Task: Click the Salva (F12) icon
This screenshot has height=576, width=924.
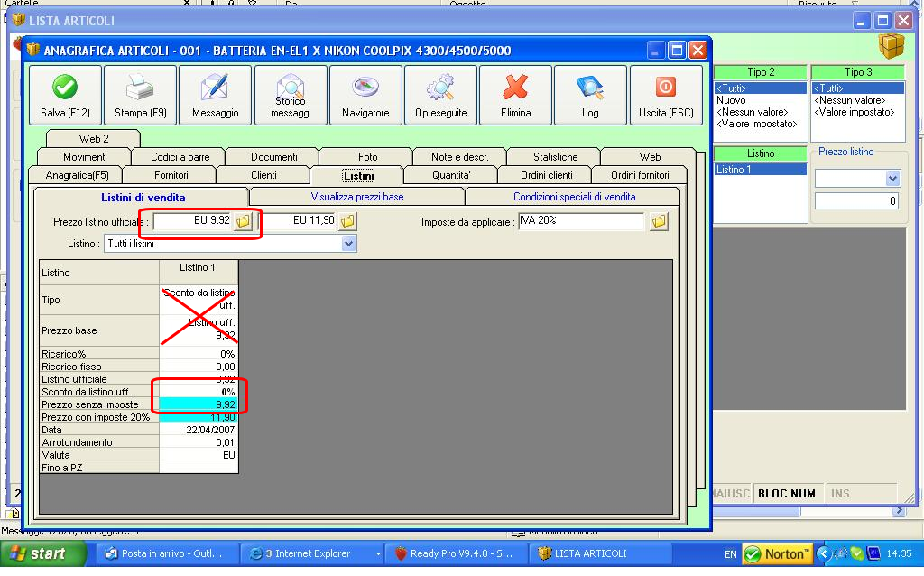Action: (x=63, y=94)
